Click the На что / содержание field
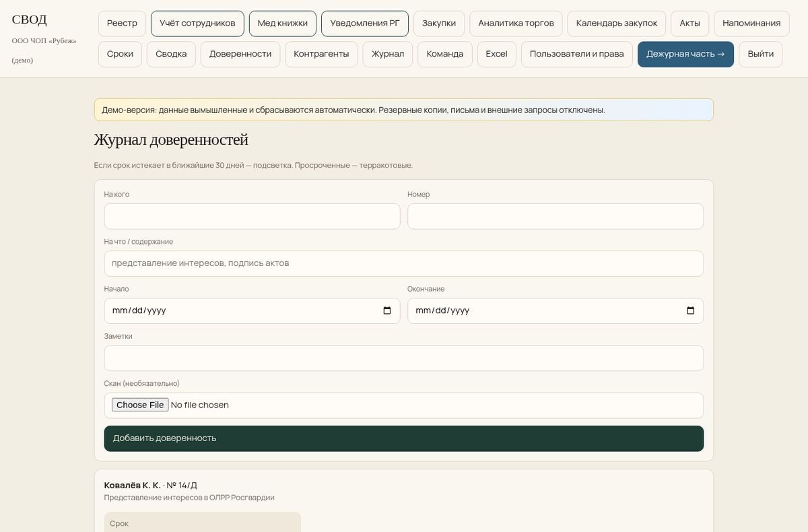Screen dimensions: 808x532 coord(404,263)
